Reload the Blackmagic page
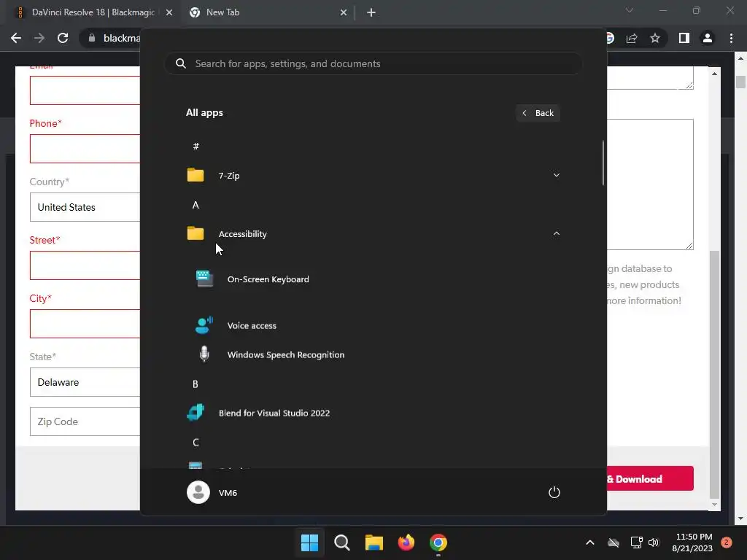Screen dimensions: 747x560 coord(63,38)
